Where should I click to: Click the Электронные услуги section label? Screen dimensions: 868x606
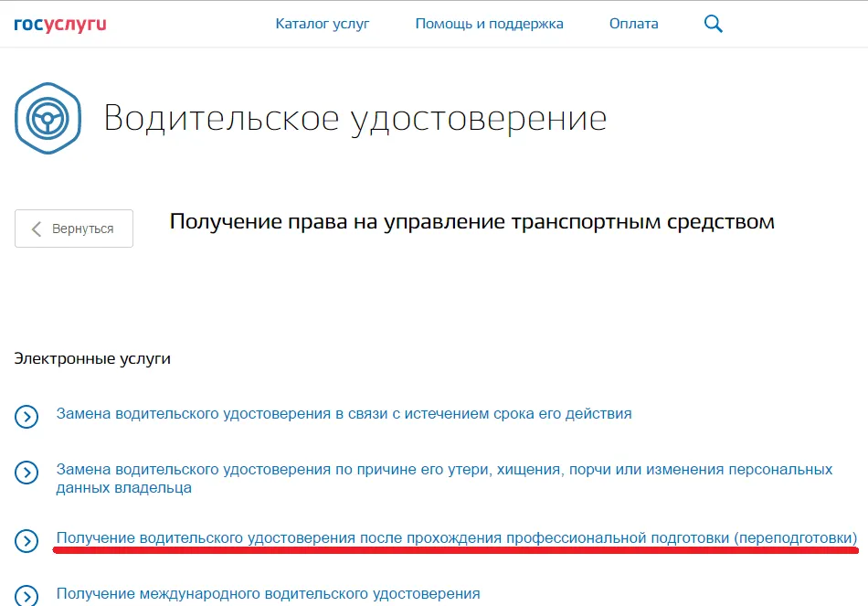92,359
